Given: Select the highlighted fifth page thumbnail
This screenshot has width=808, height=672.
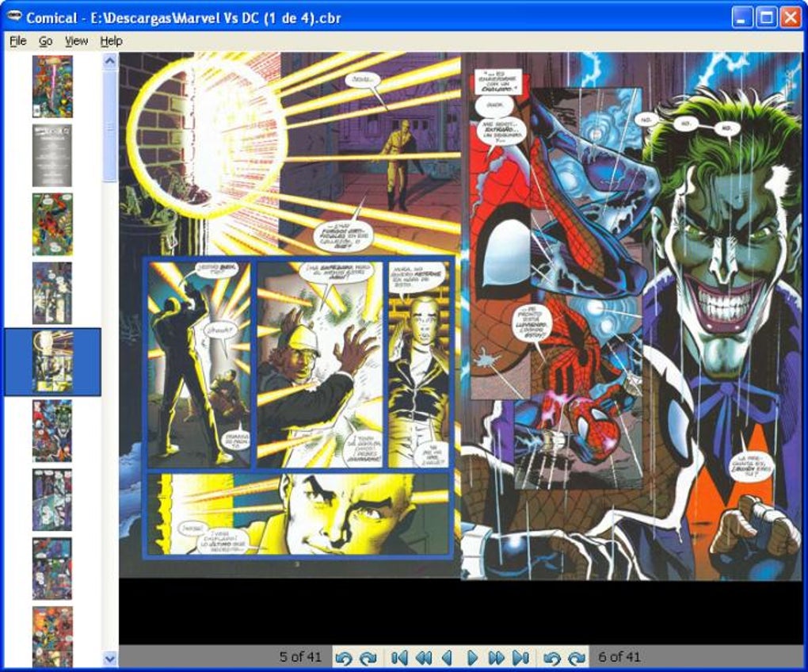Looking at the screenshot, I should point(52,362).
